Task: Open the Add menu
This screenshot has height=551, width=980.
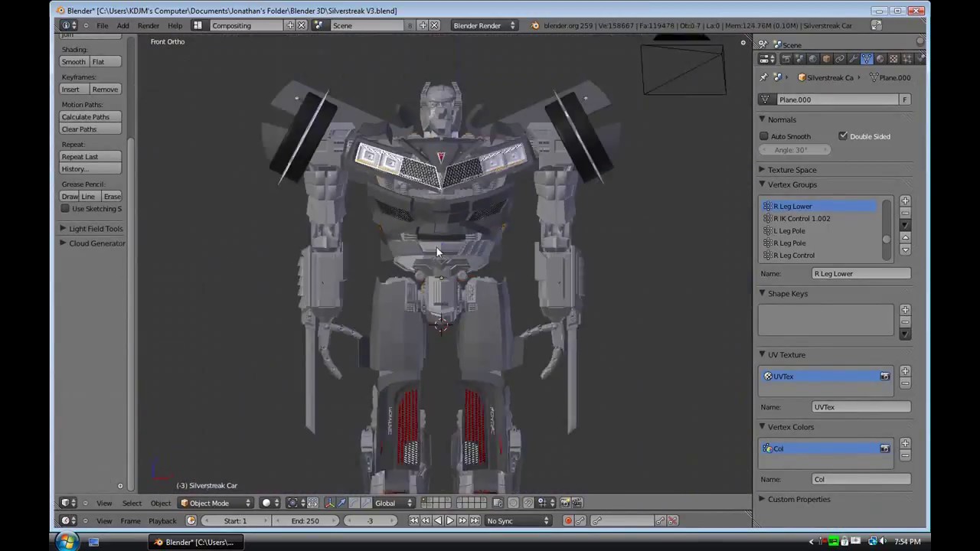Action: coord(122,25)
